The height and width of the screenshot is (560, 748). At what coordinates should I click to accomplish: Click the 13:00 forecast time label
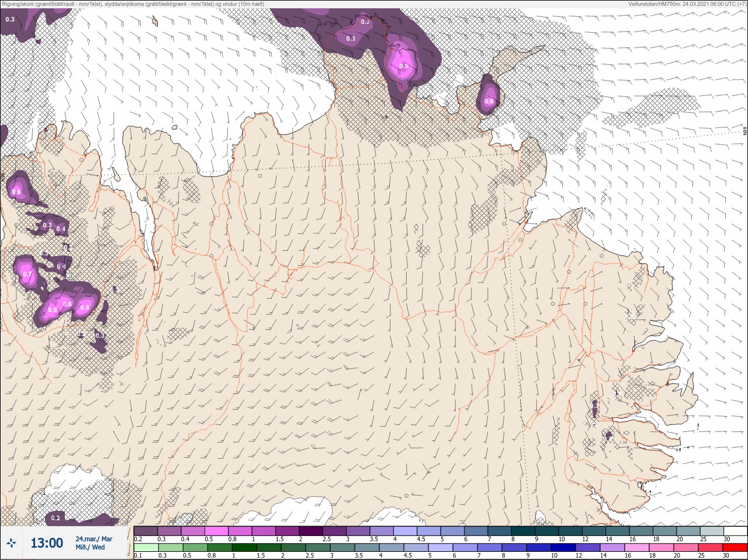47,544
